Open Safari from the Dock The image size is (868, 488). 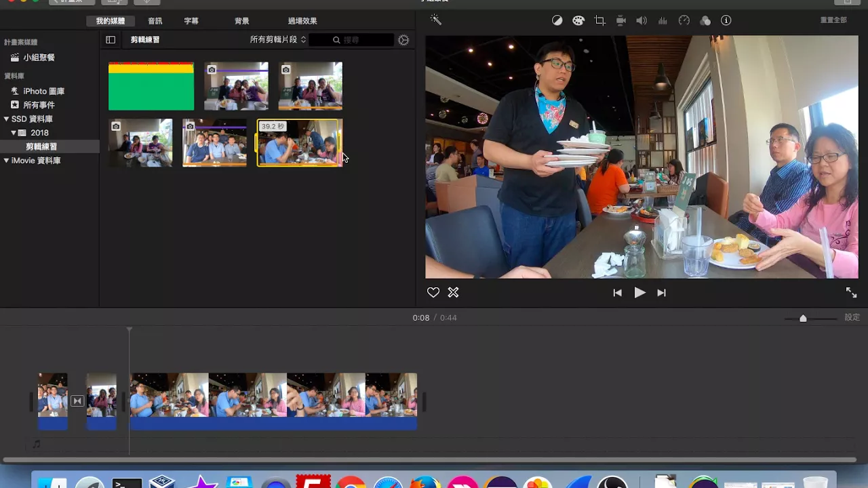389,482
